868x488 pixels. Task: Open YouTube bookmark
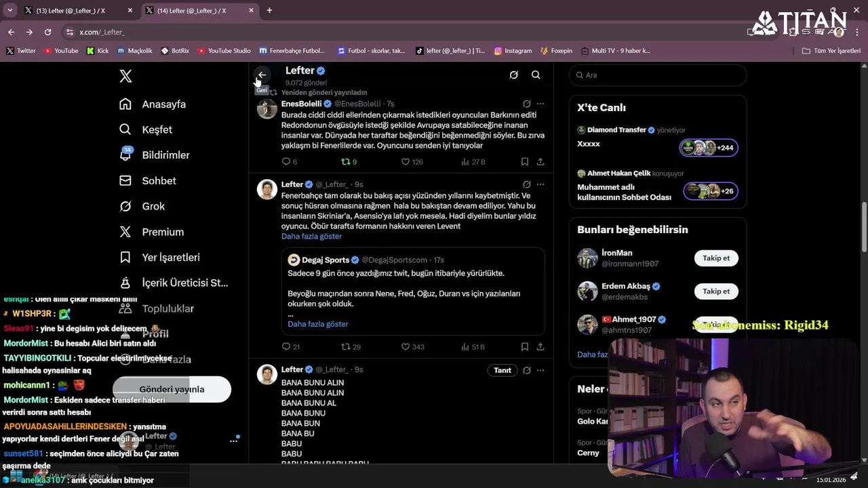coord(61,51)
